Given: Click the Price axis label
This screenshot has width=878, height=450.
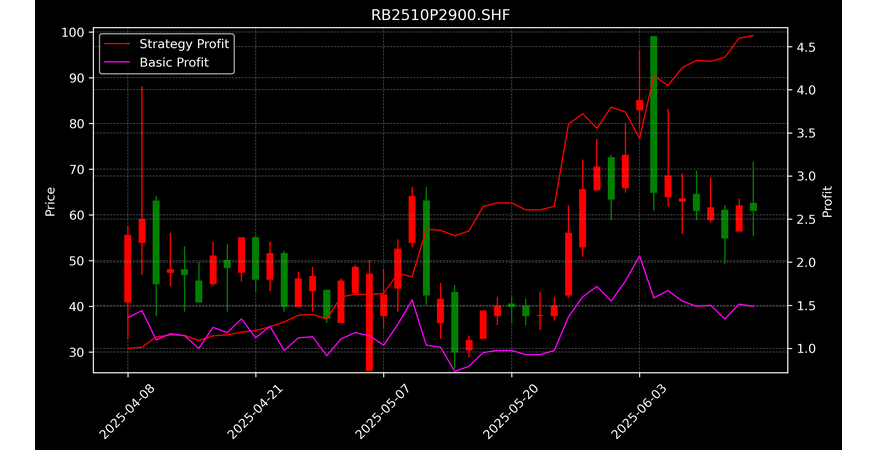Looking at the screenshot, I should pos(50,202).
